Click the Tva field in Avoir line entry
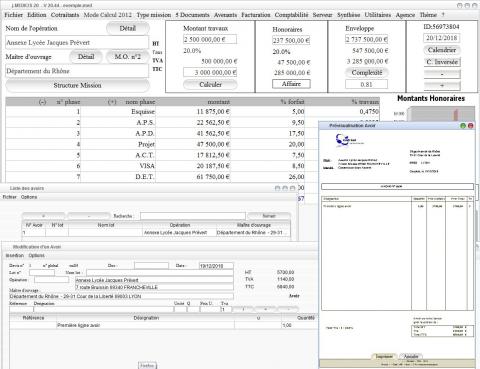The image size is (480, 369). (226, 309)
